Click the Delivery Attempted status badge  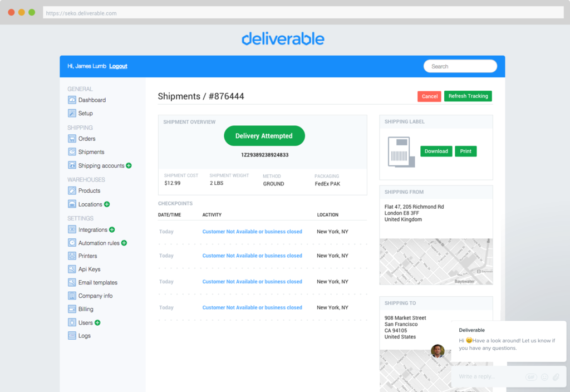[x=264, y=136]
